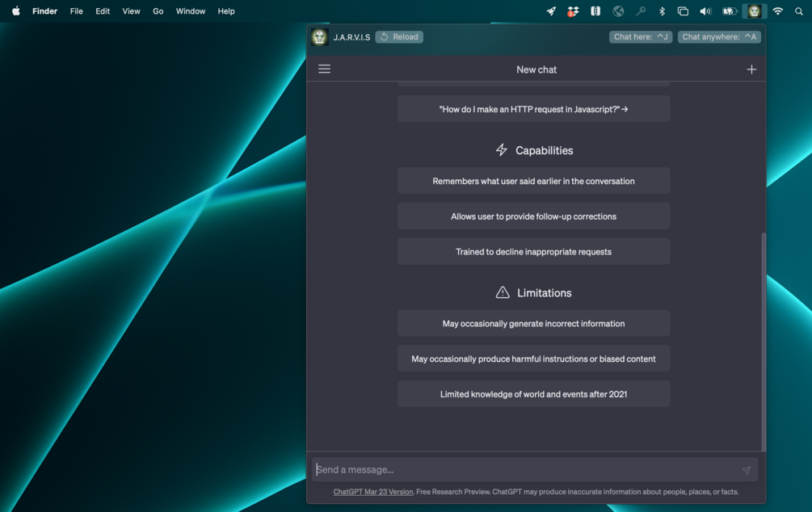The height and width of the screenshot is (512, 812).
Task: Click the Capabilities lightning bolt icon
Action: pos(501,150)
